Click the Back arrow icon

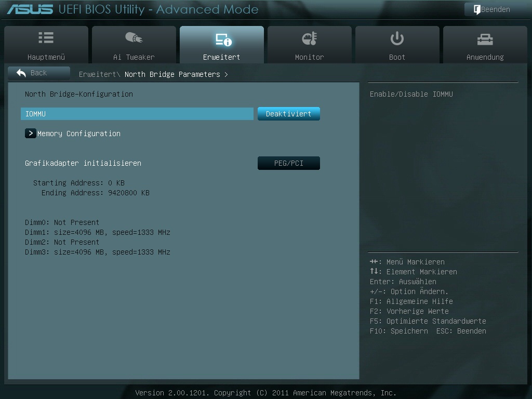click(21, 73)
